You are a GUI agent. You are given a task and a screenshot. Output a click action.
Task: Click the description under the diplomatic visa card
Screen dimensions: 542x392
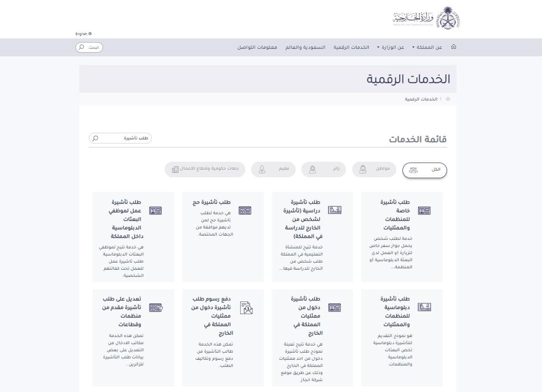pos(392,349)
